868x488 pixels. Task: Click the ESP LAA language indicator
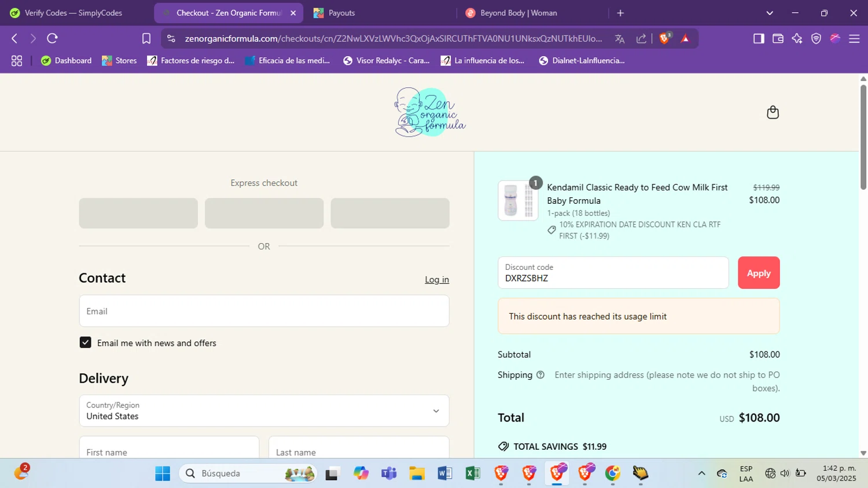click(746, 474)
